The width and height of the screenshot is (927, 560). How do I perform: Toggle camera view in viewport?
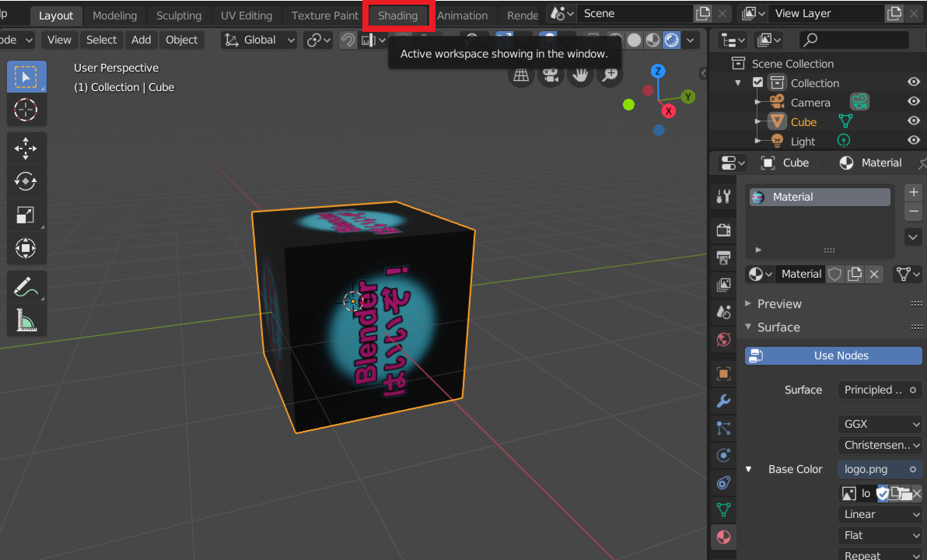551,75
